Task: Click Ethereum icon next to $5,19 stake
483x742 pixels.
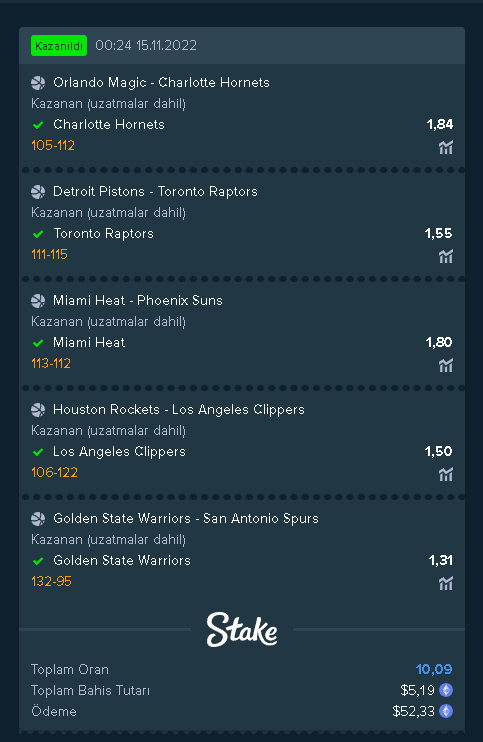Action: pyautogui.click(x=446, y=690)
